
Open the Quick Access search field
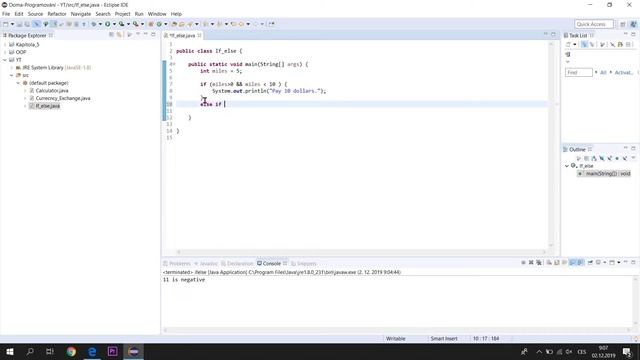pos(593,24)
